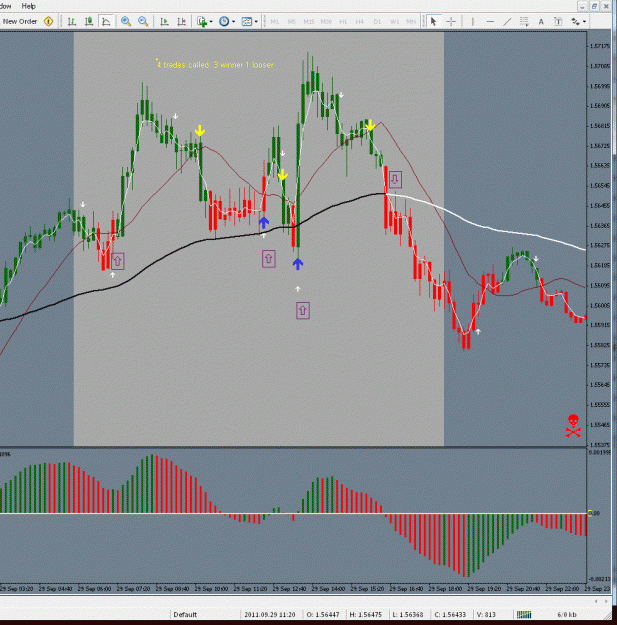Select the trendline tool

pos(507,22)
